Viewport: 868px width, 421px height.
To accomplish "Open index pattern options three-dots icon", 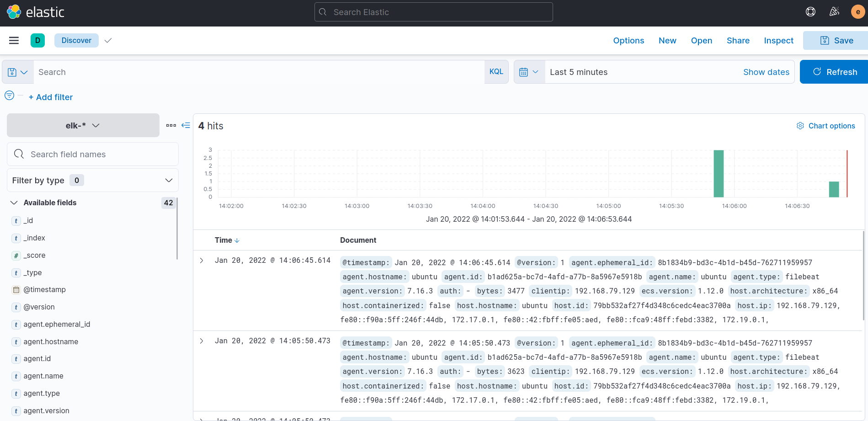I will click(171, 125).
